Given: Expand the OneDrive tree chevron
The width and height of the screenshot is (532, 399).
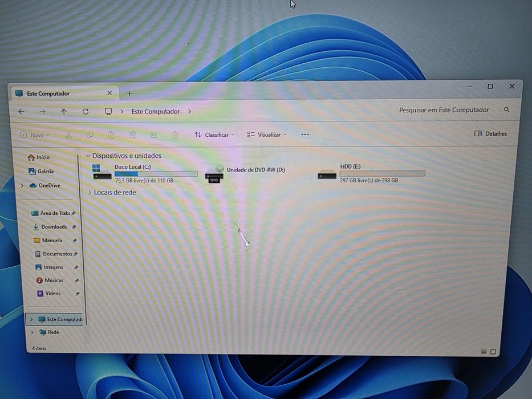Looking at the screenshot, I should [22, 186].
